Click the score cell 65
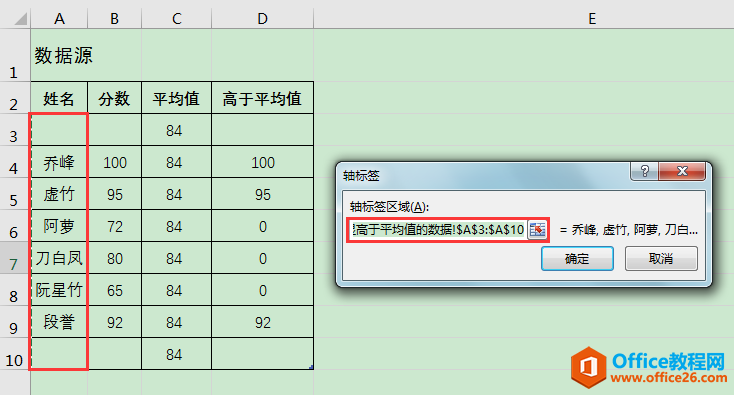Viewport: 734px width, 395px height. pos(114,290)
